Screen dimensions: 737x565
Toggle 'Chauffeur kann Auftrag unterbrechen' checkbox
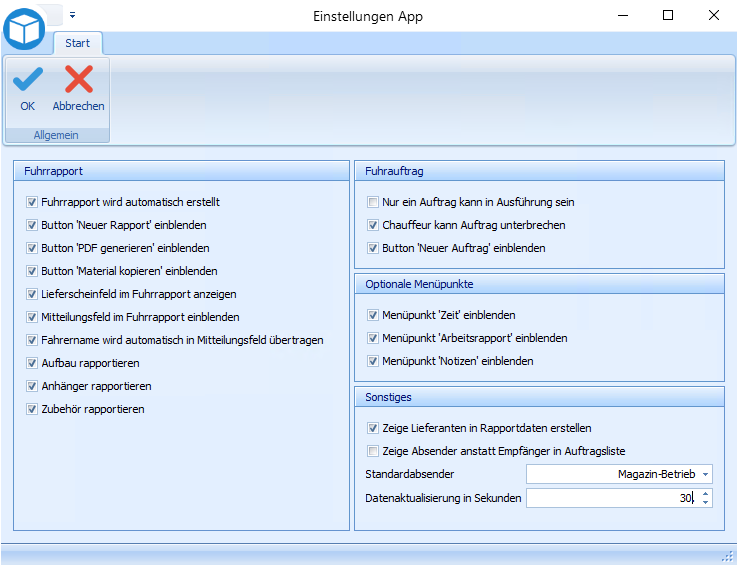373,225
